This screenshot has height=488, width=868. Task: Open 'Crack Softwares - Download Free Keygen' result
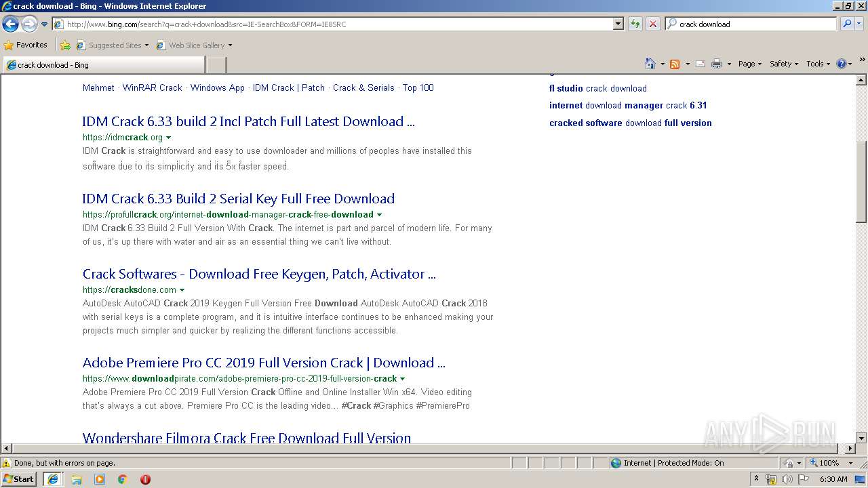coord(259,274)
